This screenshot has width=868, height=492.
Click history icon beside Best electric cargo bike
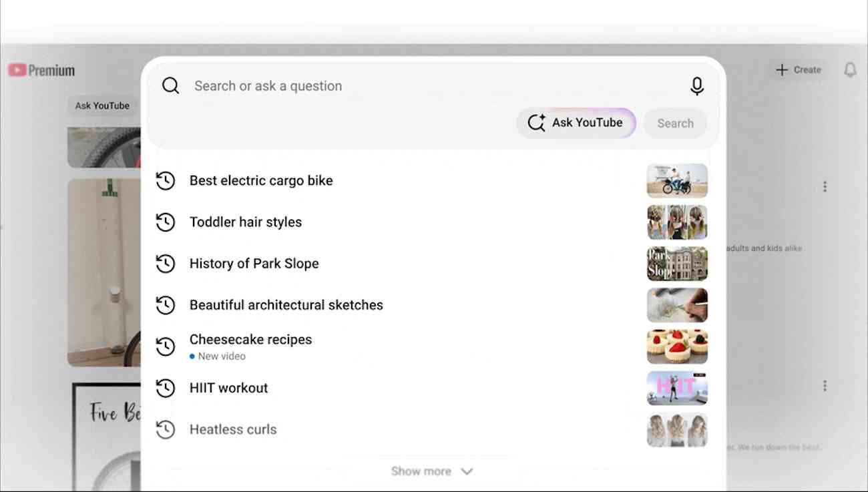pos(165,180)
